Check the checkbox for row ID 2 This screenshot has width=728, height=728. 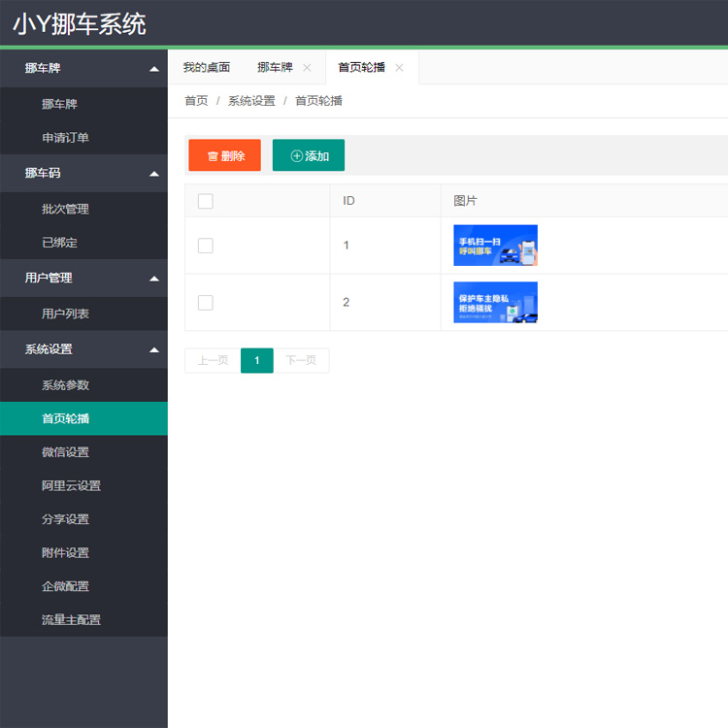click(205, 303)
